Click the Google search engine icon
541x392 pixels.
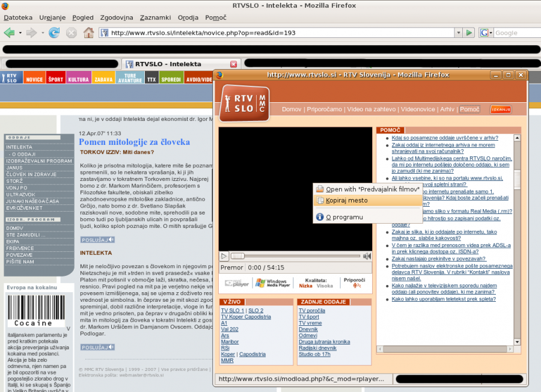pos(484,33)
